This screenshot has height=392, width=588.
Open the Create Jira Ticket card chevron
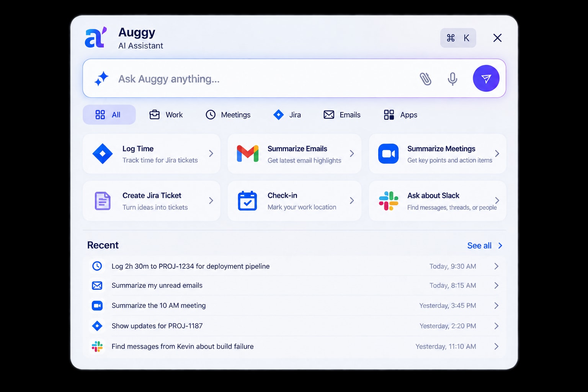coord(211,201)
